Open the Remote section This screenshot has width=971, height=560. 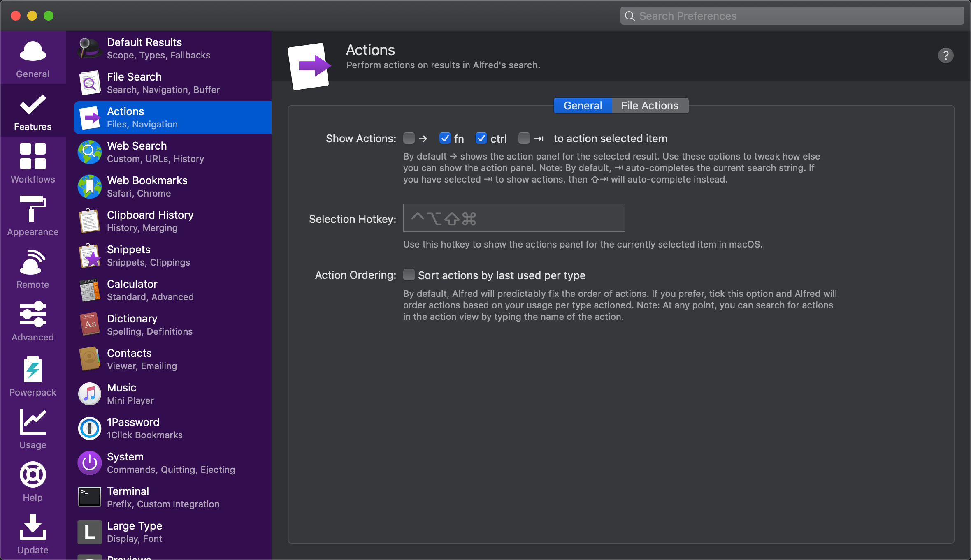[33, 268]
